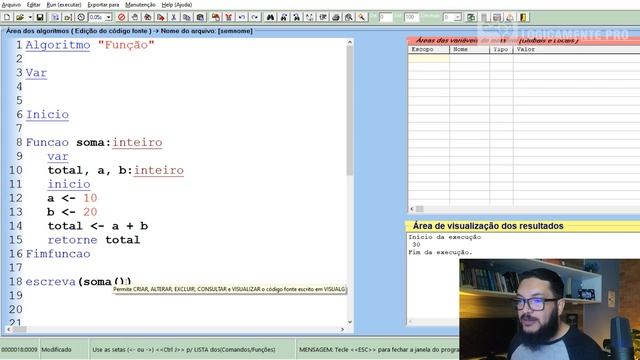640x360 pixels.
Task: Click 'Inicio' on line 6
Action: click(47, 115)
